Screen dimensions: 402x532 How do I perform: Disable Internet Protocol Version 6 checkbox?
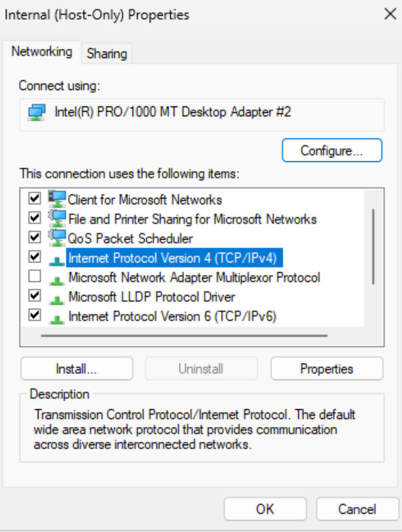pyautogui.click(x=35, y=315)
